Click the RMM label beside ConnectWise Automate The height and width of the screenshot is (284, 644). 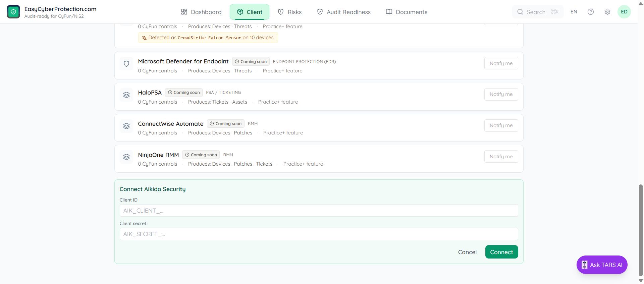(253, 124)
